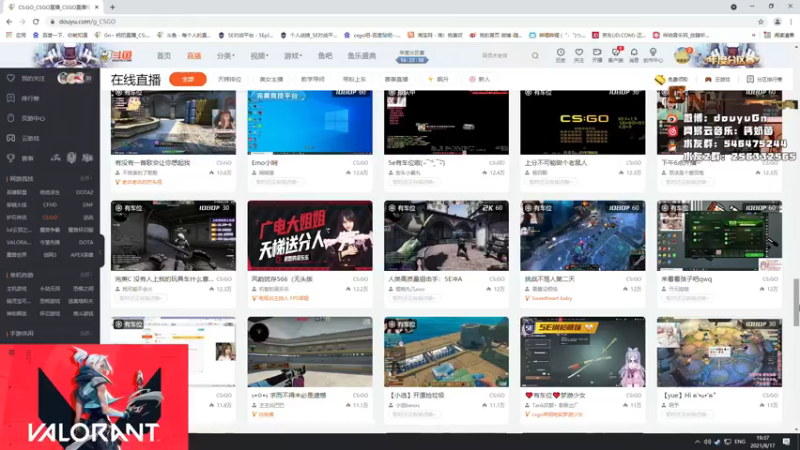Click the 云游戏 icon near filter bar
Viewport: 800px width, 450px height.
[x=708, y=80]
